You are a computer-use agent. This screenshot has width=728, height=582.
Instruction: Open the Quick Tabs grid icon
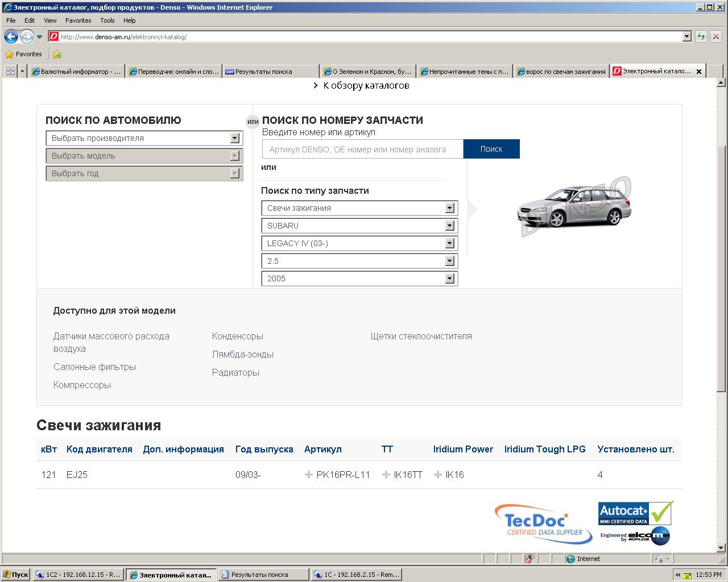tap(10, 72)
